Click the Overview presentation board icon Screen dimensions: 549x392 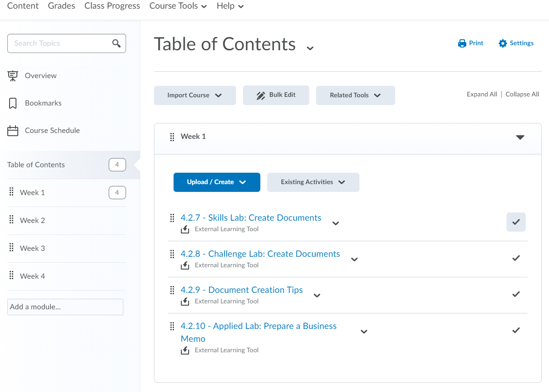(13, 76)
